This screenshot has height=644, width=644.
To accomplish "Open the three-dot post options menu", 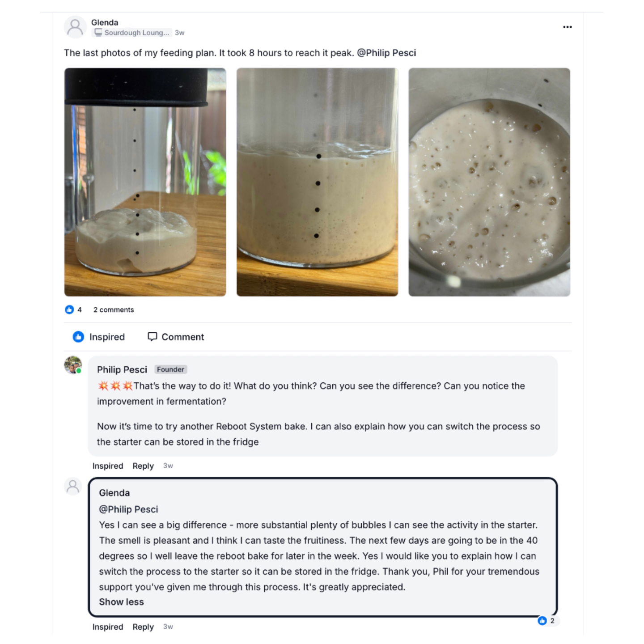I will tap(567, 27).
